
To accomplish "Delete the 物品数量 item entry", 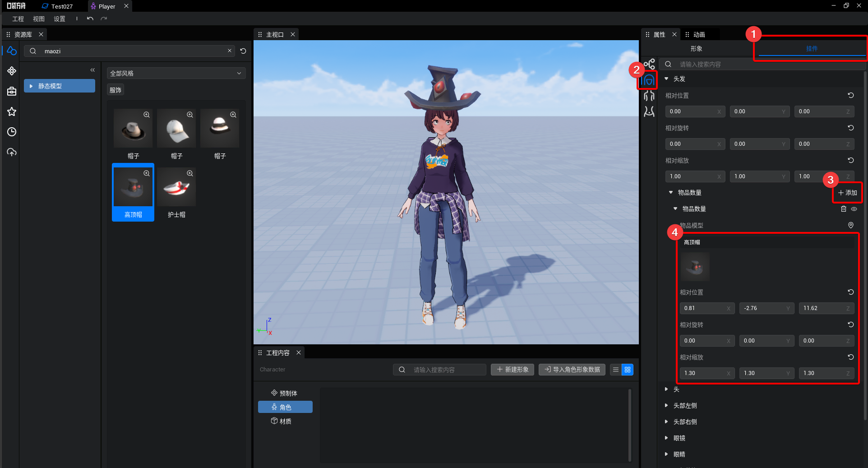I will [844, 209].
